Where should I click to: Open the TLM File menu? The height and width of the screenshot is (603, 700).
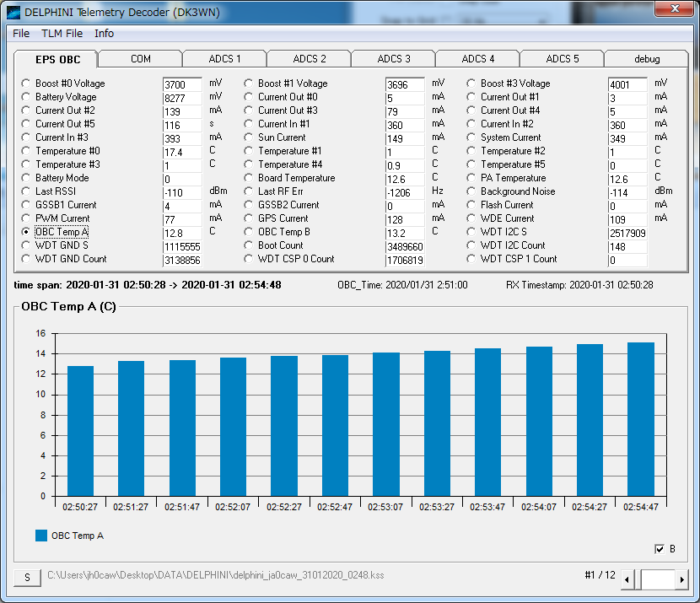click(62, 34)
